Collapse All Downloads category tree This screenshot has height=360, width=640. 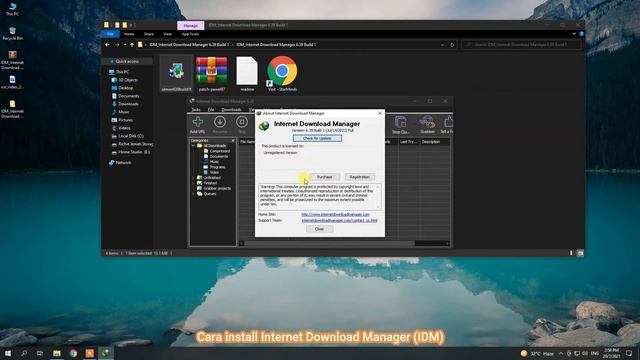click(x=193, y=146)
